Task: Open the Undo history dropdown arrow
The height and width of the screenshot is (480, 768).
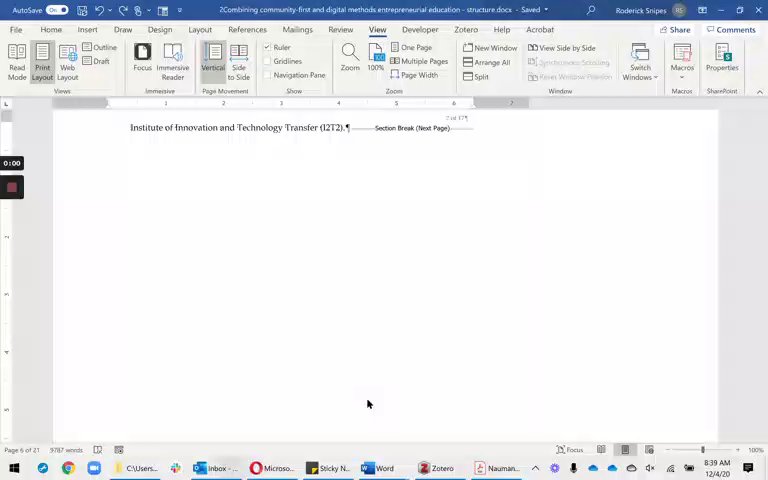Action: (110, 10)
